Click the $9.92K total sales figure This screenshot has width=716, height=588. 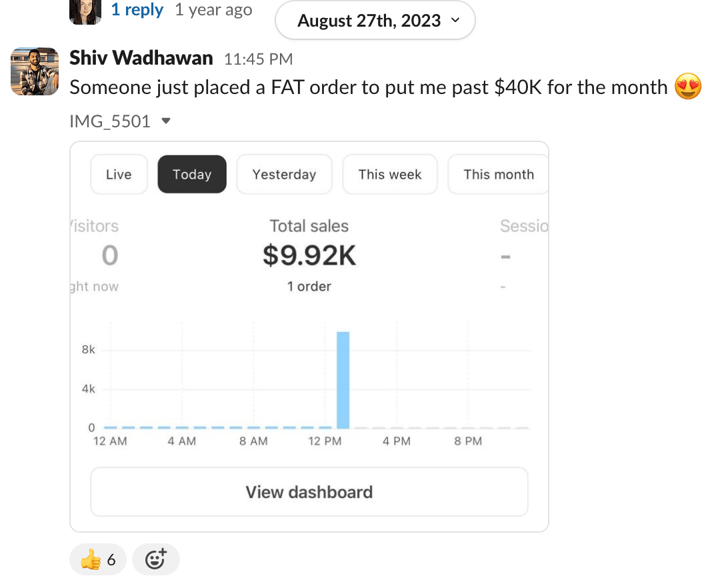(x=309, y=257)
